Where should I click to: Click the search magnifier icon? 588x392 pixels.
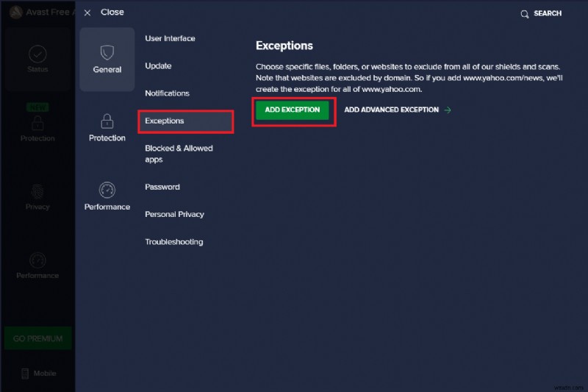pyautogui.click(x=525, y=14)
